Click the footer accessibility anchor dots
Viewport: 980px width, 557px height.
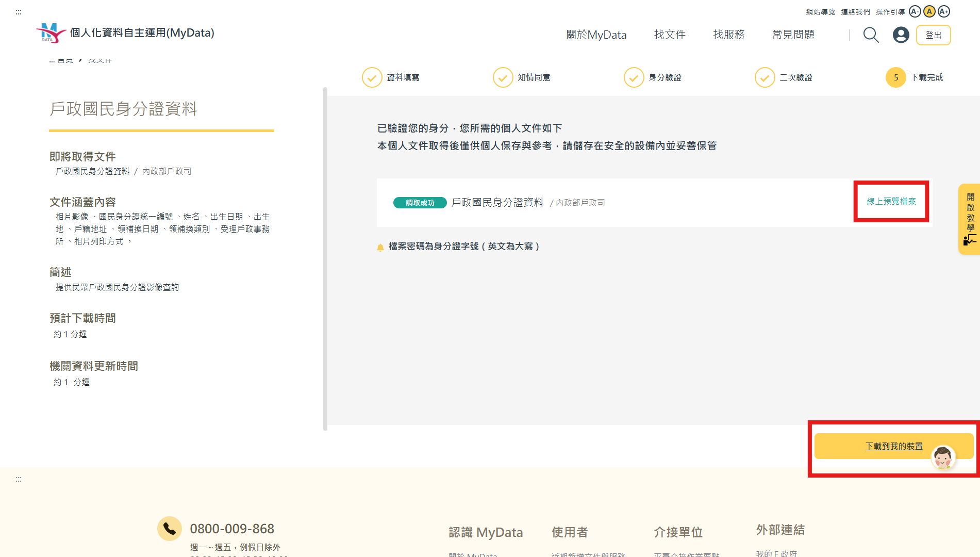tap(19, 479)
